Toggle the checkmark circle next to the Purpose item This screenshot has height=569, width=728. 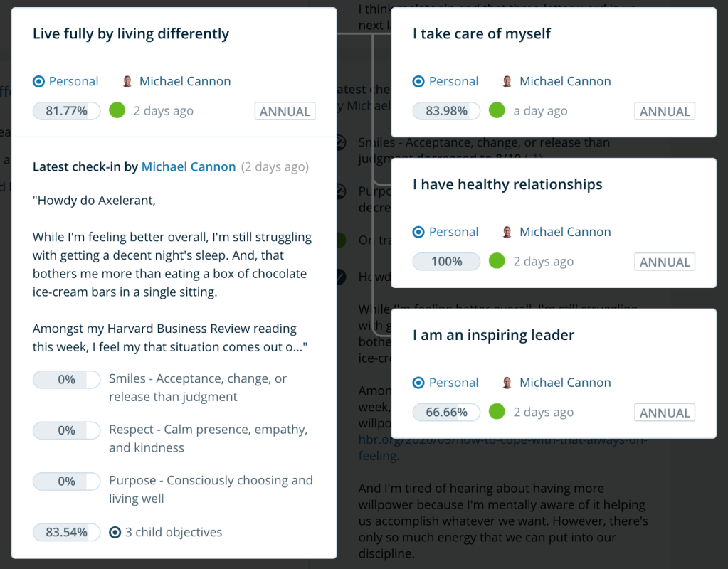point(339,192)
